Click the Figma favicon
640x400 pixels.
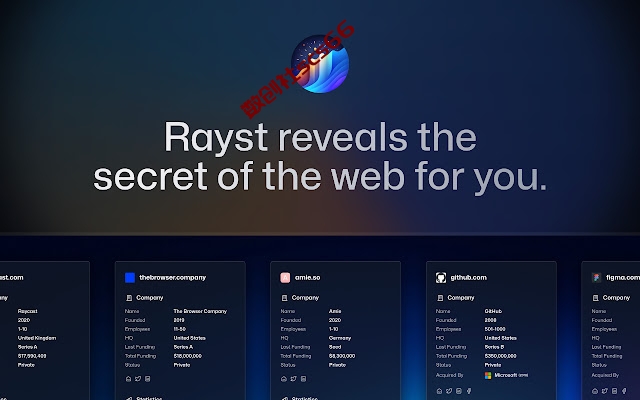[x=596, y=278]
